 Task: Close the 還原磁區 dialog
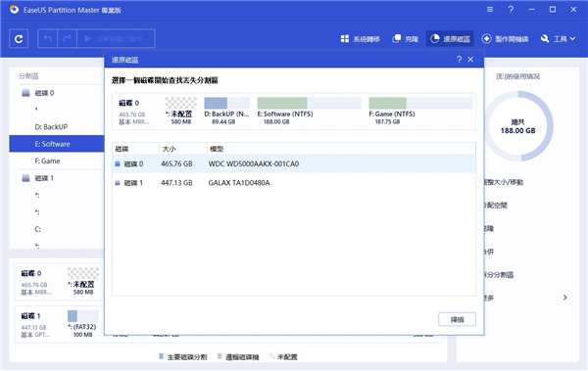[470, 59]
